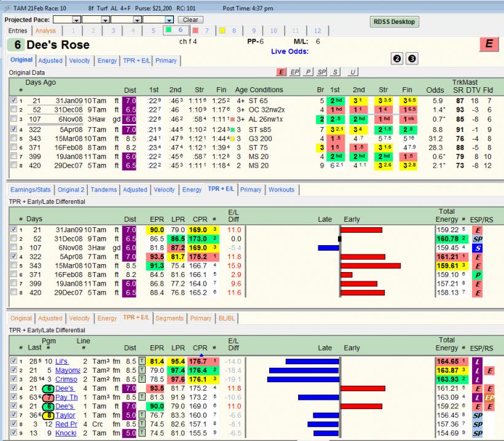Click the large red E running-style badge

pyautogui.click(x=489, y=44)
